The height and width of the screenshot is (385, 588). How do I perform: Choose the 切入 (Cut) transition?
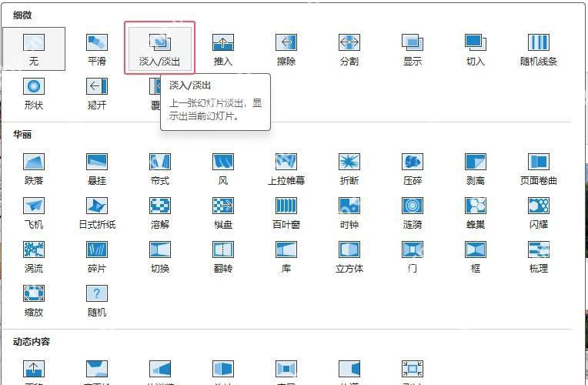pyautogui.click(x=476, y=49)
